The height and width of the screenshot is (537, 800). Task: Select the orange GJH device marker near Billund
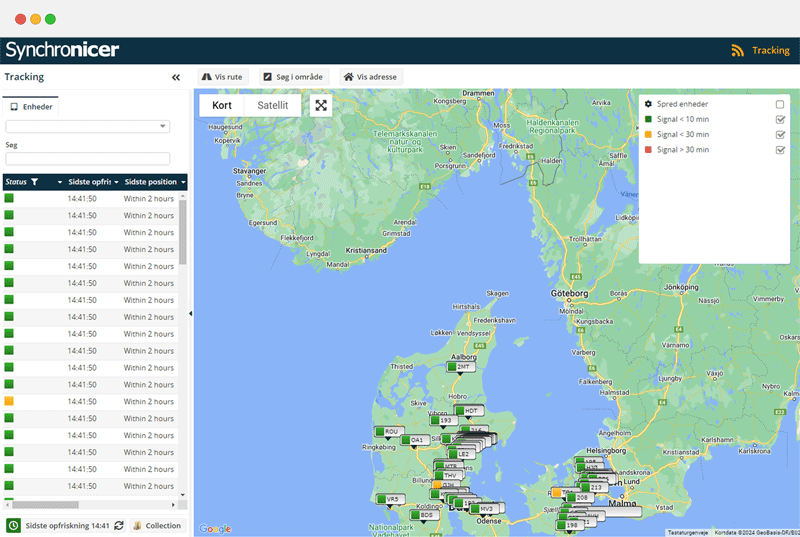tap(445, 484)
